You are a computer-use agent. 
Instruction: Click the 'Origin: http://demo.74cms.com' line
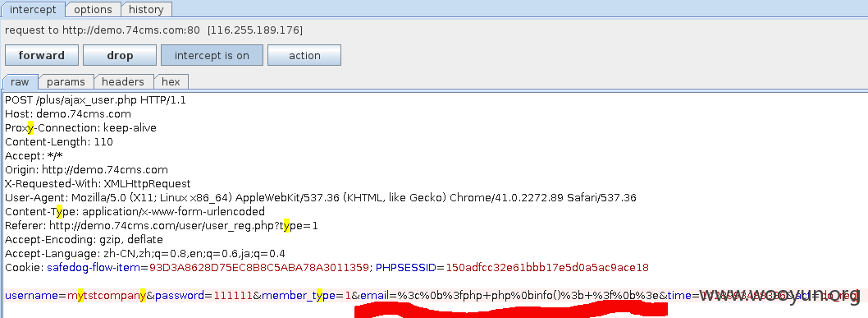[x=86, y=169]
